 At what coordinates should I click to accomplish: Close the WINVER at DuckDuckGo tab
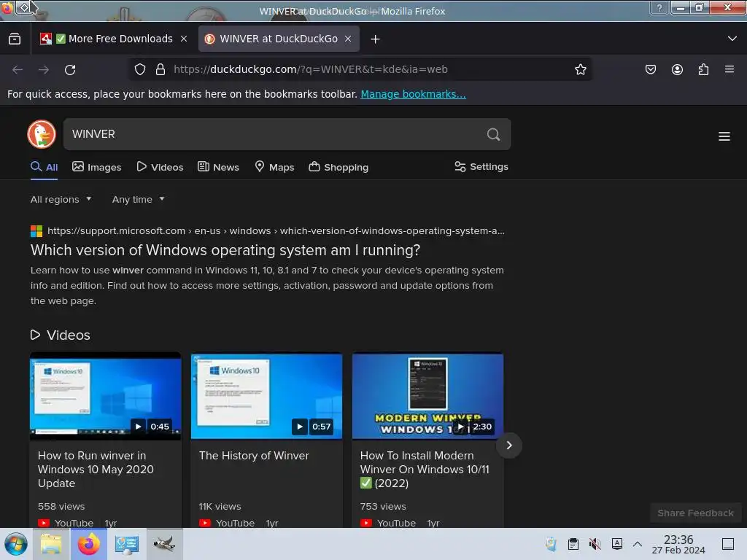[348, 39]
